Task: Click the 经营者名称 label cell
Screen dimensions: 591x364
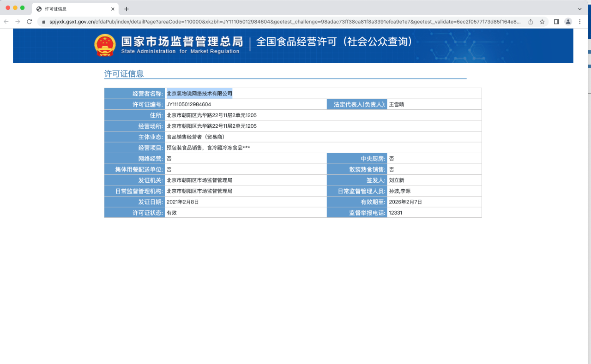Action: pos(135,94)
